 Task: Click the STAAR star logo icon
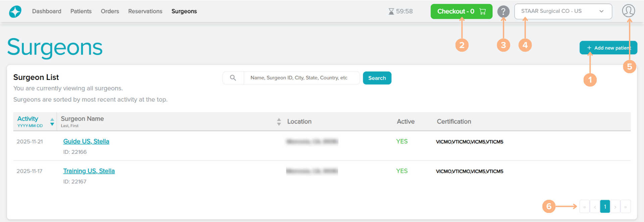[15, 11]
